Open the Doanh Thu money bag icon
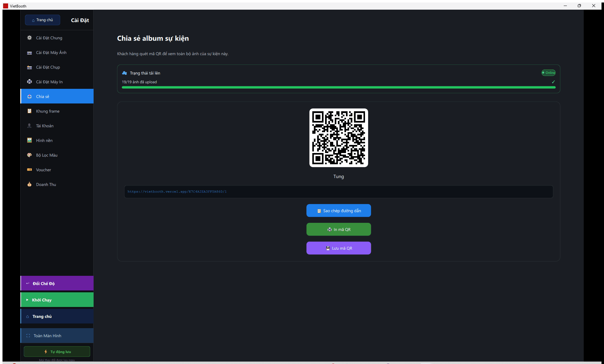This screenshot has height=364, width=604. point(29,184)
